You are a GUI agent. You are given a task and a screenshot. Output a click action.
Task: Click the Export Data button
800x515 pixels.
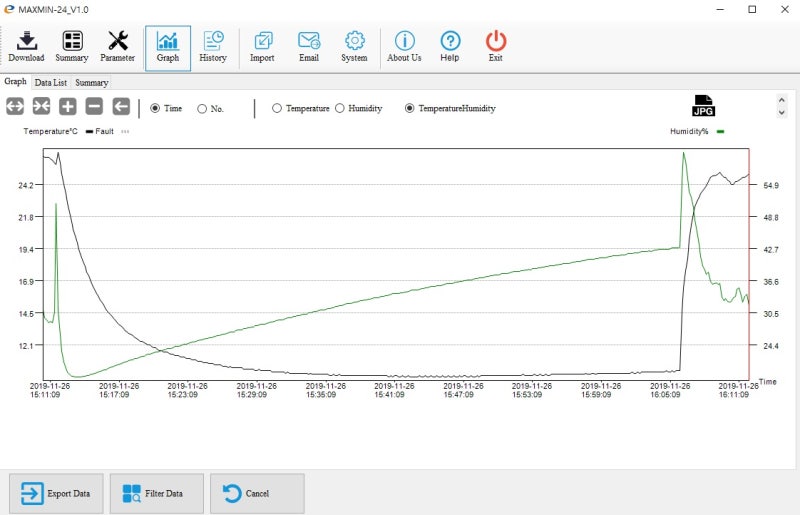(56, 494)
